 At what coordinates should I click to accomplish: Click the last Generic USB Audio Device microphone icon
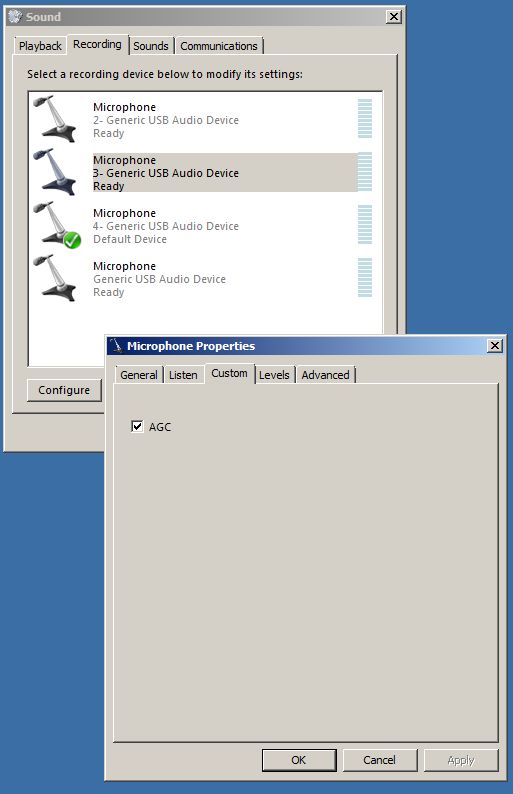(x=55, y=278)
